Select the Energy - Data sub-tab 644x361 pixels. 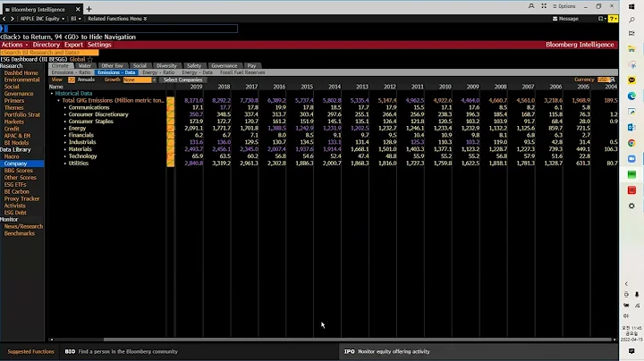tap(197, 72)
